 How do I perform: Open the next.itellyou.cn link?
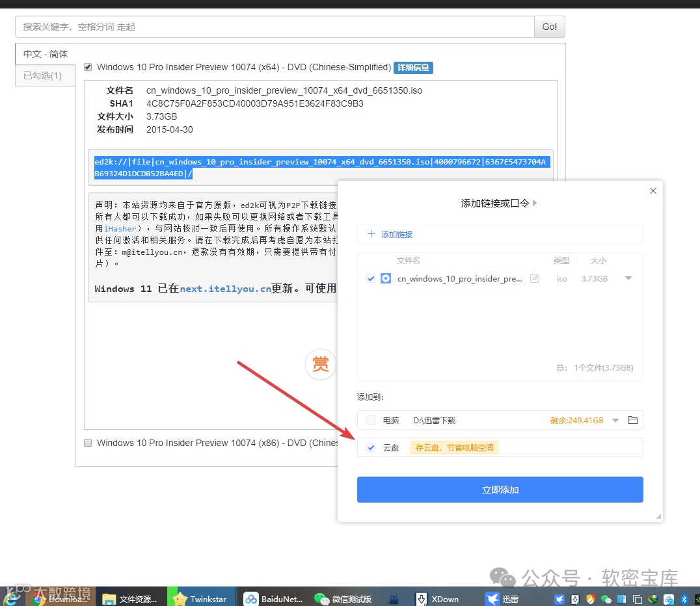(x=226, y=289)
